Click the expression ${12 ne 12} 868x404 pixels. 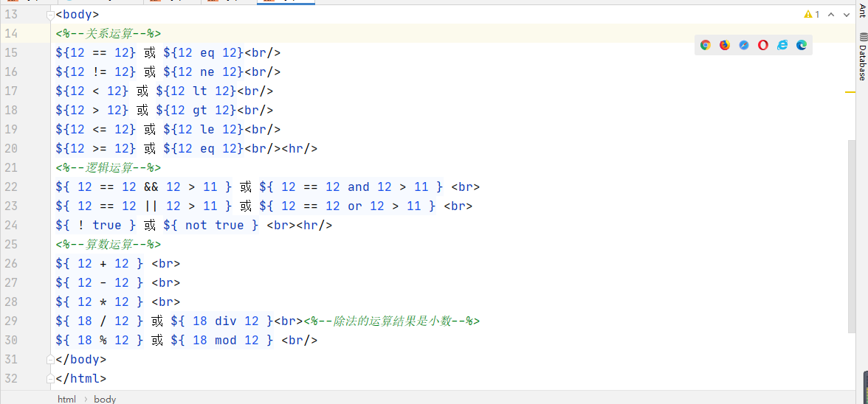click(204, 72)
